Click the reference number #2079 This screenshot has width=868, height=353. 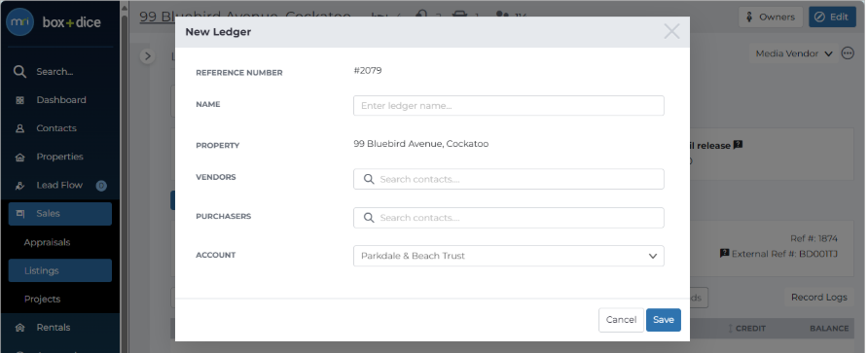(x=368, y=70)
